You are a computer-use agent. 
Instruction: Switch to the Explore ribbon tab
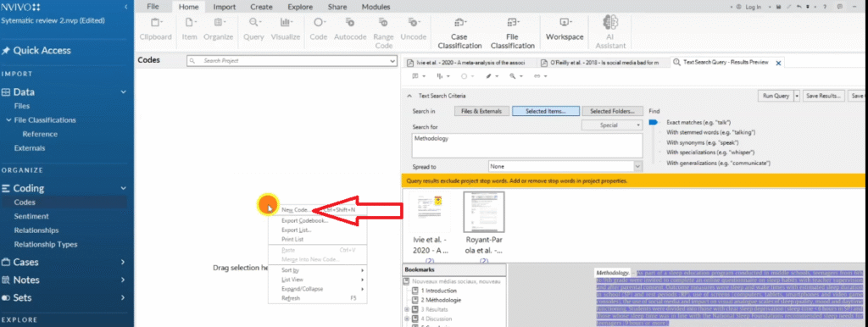click(299, 7)
